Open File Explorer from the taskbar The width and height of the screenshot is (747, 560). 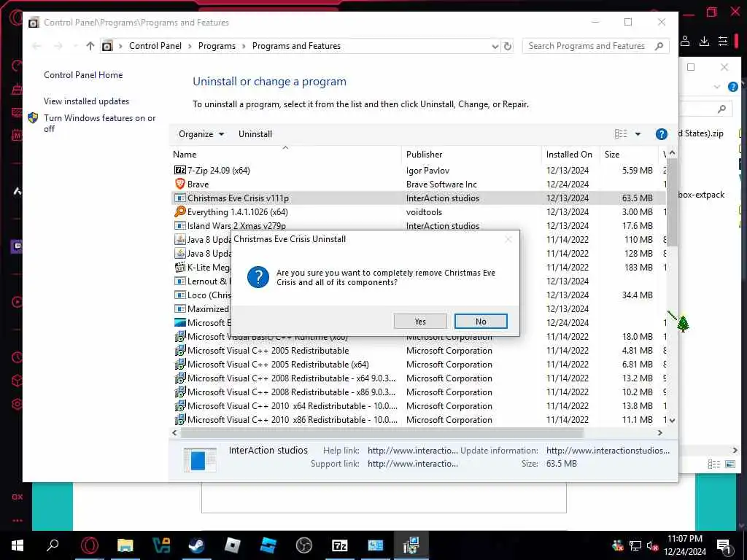tap(125, 545)
